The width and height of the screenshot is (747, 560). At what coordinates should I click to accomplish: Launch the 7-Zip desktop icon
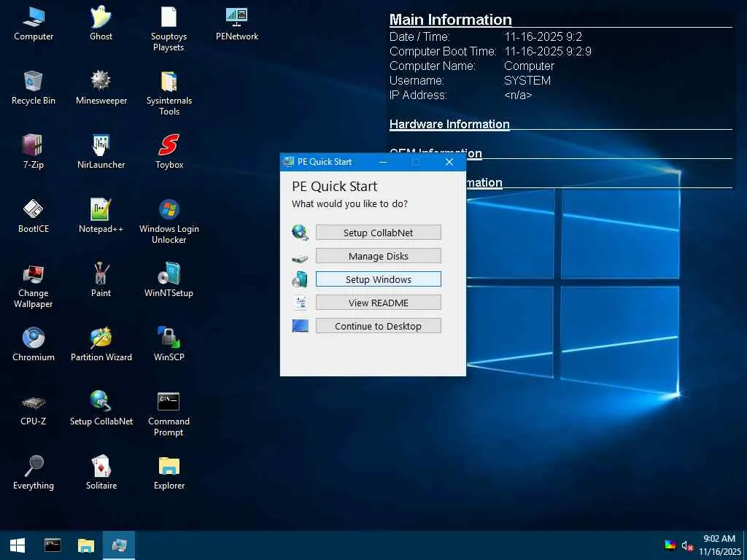[34, 152]
